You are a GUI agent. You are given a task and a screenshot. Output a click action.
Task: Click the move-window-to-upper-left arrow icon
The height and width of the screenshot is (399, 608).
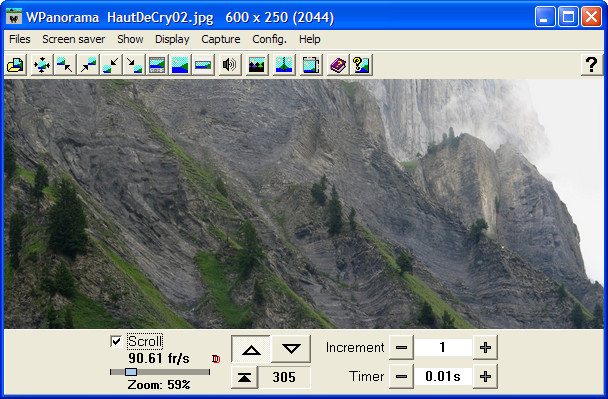coord(64,65)
